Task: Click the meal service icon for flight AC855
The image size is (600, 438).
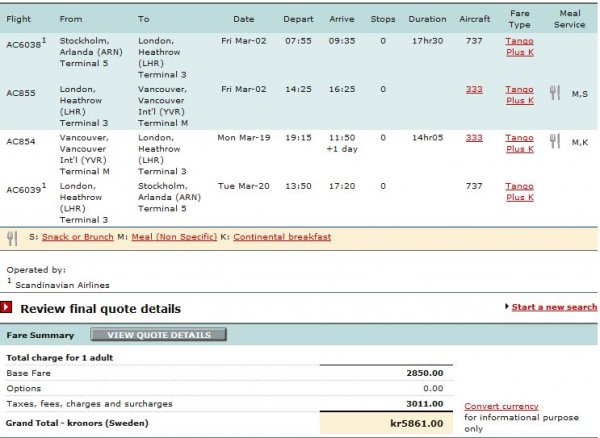Action: (555, 93)
